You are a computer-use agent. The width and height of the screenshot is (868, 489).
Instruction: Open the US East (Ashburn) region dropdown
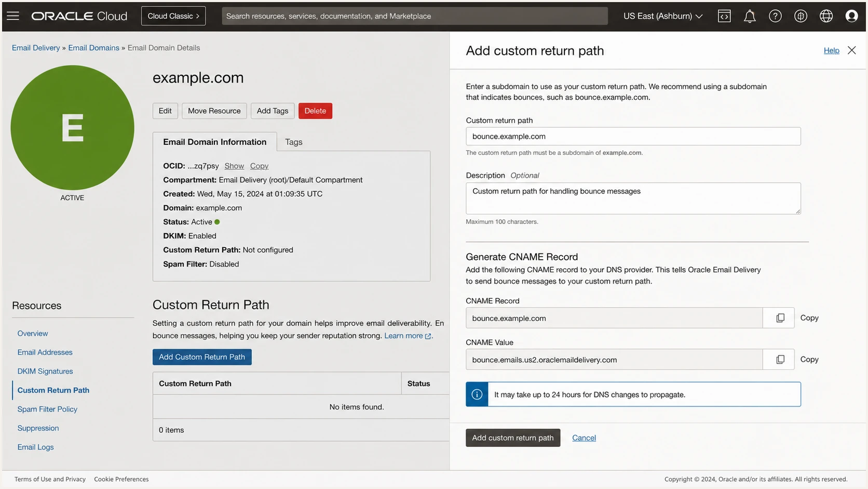tap(663, 16)
